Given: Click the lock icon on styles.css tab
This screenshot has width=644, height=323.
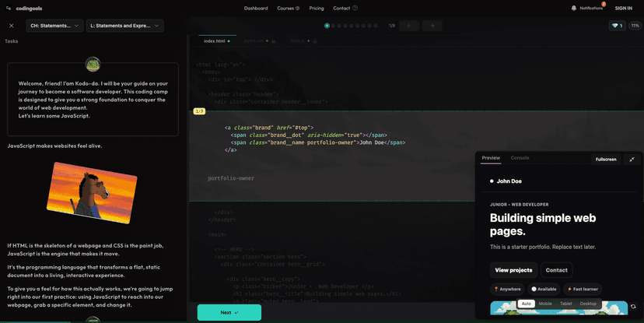Looking at the screenshot, I should (x=274, y=41).
